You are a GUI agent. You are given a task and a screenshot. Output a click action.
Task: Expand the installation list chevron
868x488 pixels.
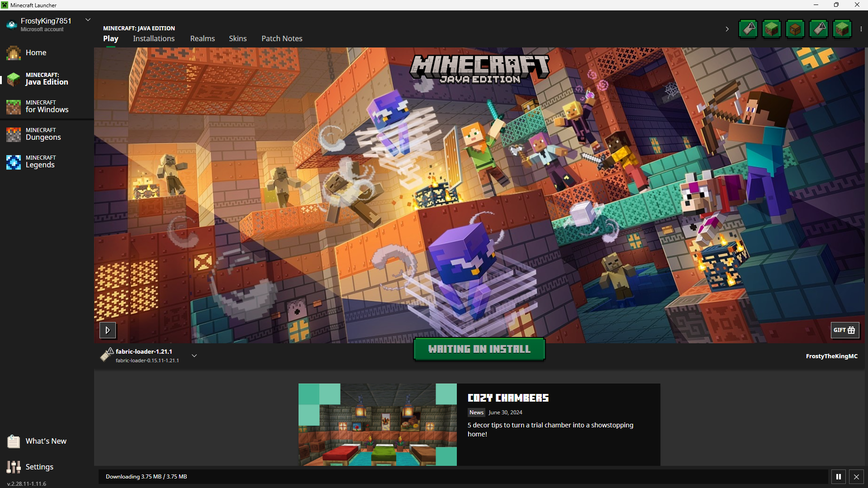click(194, 355)
